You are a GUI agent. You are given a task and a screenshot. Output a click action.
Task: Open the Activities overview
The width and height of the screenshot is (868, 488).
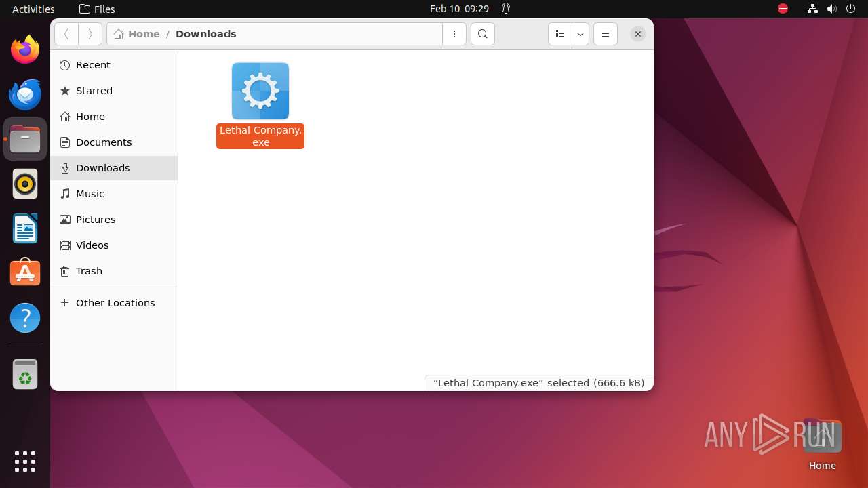click(x=33, y=9)
